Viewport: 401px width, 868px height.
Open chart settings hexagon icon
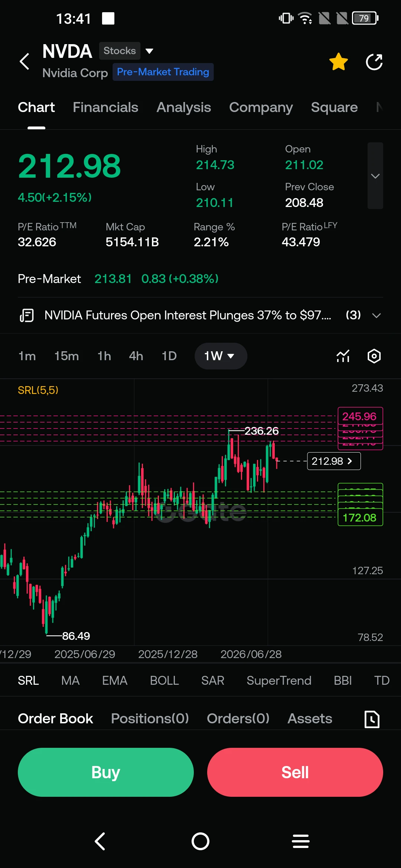click(x=374, y=356)
